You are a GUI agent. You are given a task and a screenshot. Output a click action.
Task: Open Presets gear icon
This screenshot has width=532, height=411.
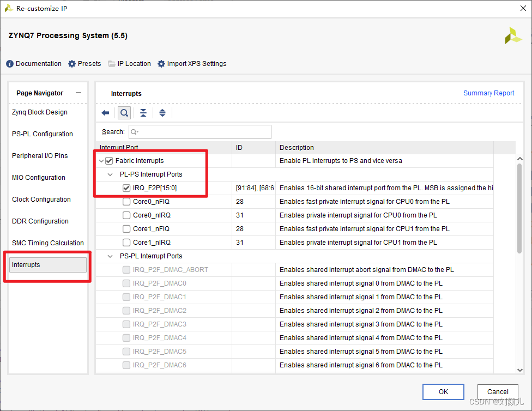(x=71, y=64)
